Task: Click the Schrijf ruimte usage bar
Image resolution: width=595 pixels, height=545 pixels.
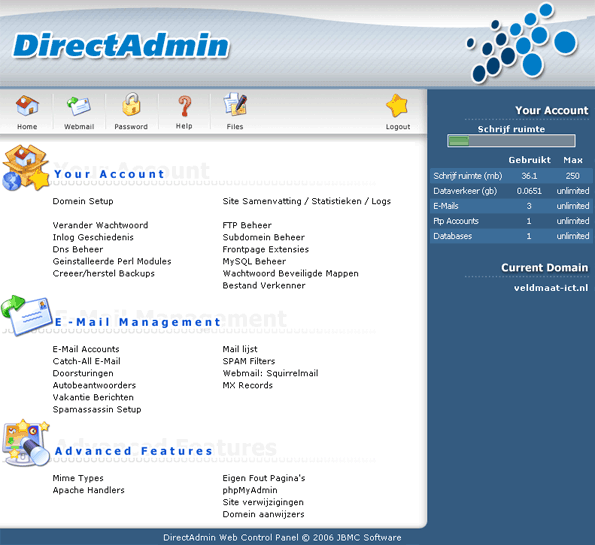Action: pos(511,141)
